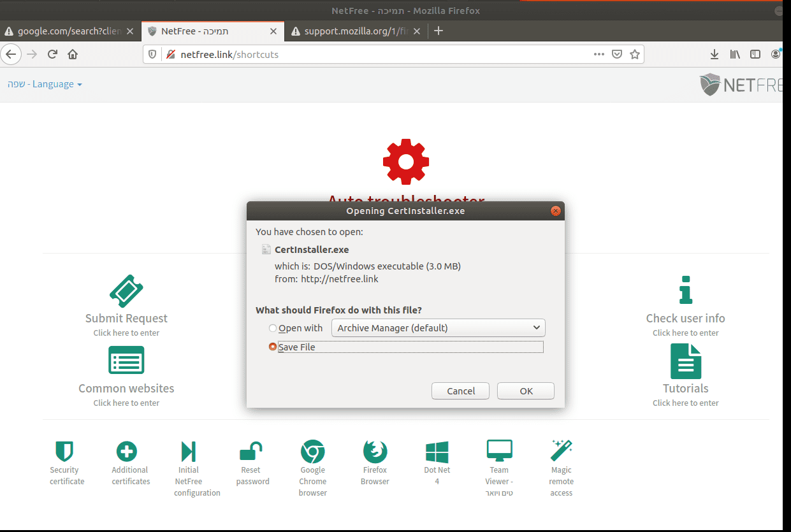
Task: Click the 'from: http://netfree.link' text
Action: 327,278
